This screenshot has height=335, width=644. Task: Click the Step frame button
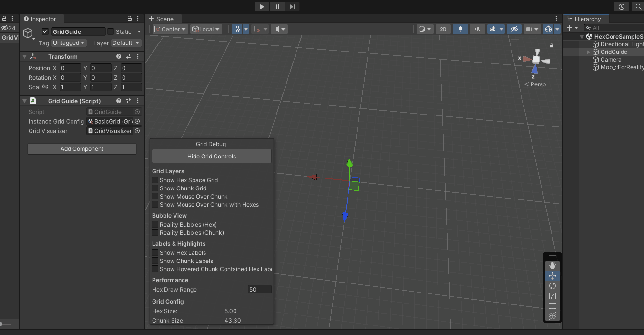click(292, 7)
